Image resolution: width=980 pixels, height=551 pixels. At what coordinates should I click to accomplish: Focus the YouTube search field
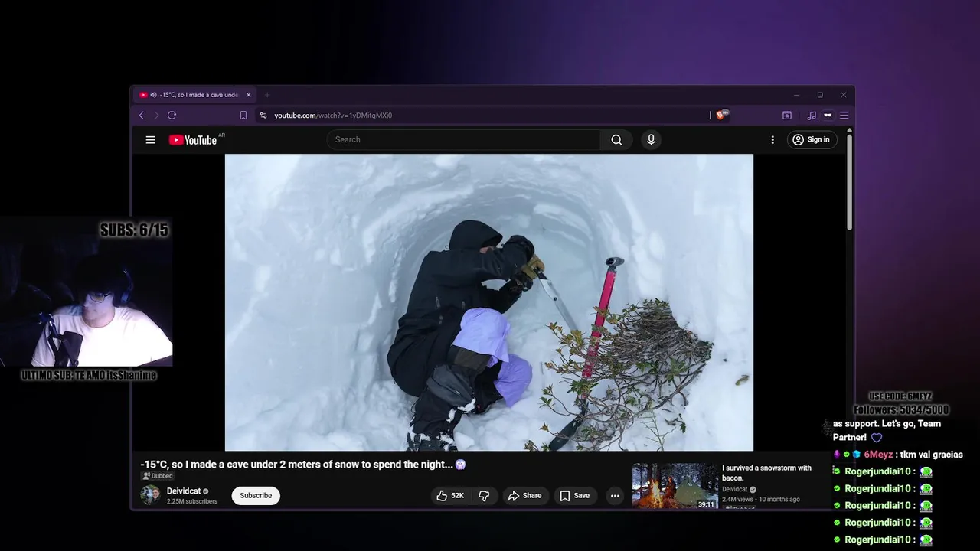pos(464,140)
